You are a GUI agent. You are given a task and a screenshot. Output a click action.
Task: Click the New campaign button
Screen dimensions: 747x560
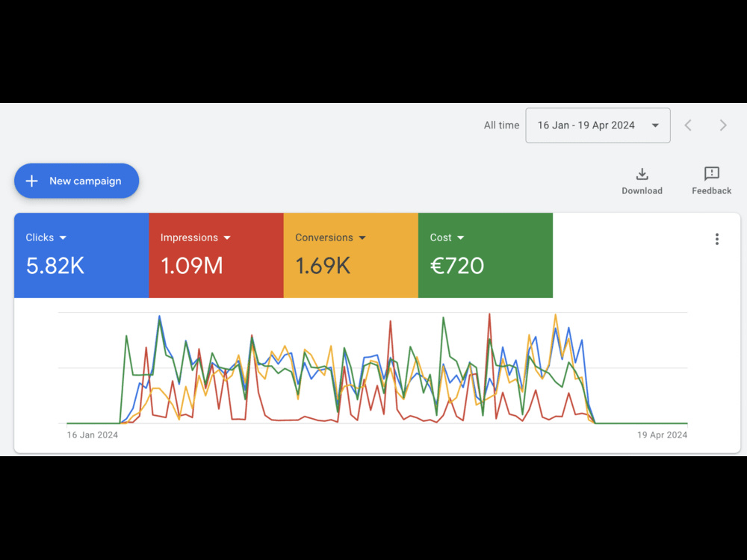click(x=76, y=181)
